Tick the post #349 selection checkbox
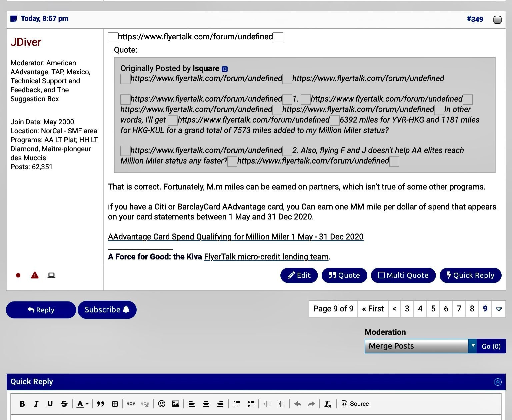Viewport: 512px width, 420px height. (497, 20)
